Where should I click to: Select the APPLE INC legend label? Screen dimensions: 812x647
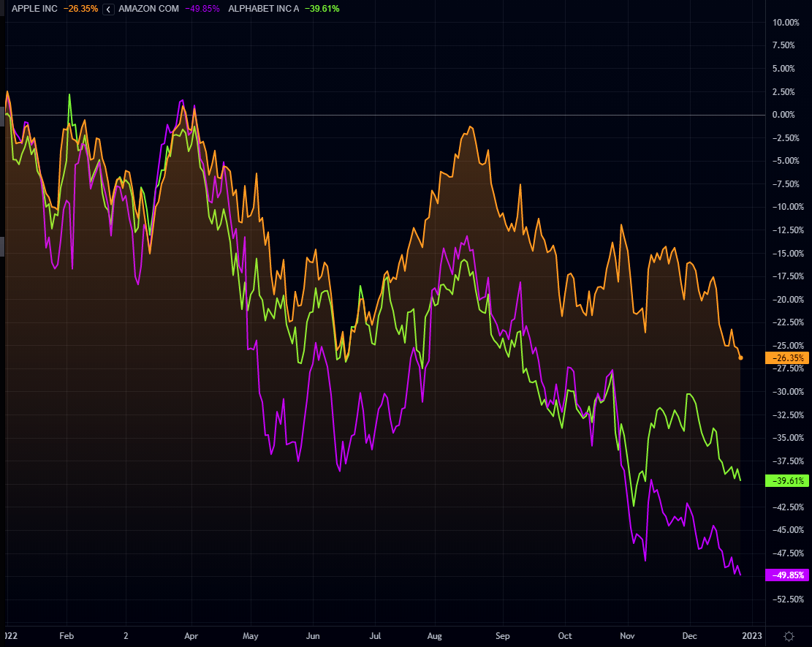click(34, 9)
